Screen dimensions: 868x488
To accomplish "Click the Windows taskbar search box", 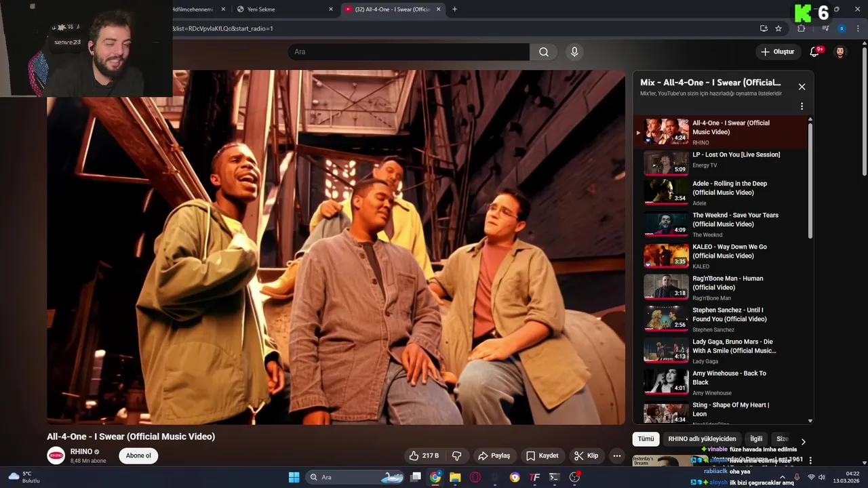I will pyautogui.click(x=355, y=477).
